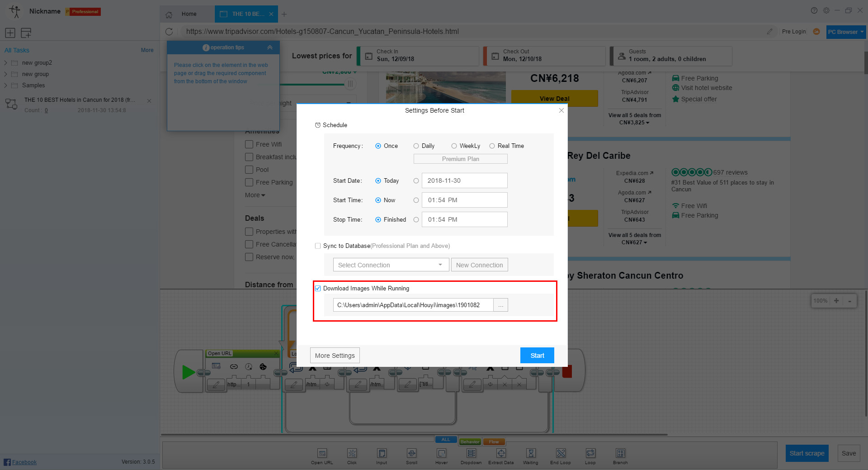
Task: Select the Daily frequency radio button
Action: click(x=416, y=146)
